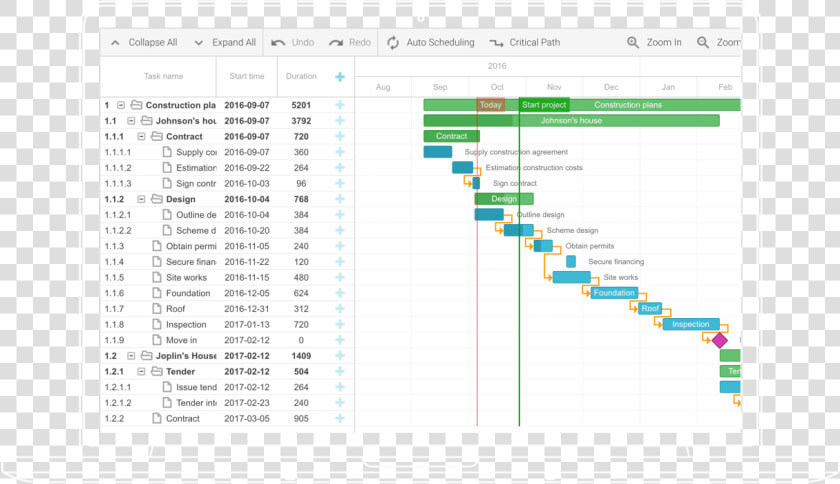The width and height of the screenshot is (840, 484).
Task: Select the Foundation task row
Action: pyautogui.click(x=227, y=293)
